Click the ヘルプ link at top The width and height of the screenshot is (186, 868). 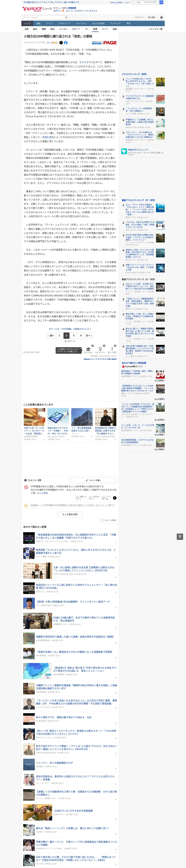[127, 2]
